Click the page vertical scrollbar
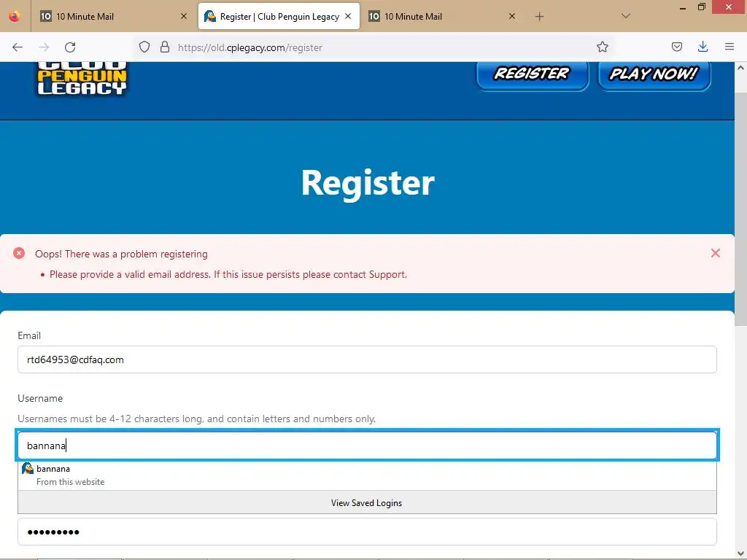The height and width of the screenshot is (560, 747). pos(740,209)
